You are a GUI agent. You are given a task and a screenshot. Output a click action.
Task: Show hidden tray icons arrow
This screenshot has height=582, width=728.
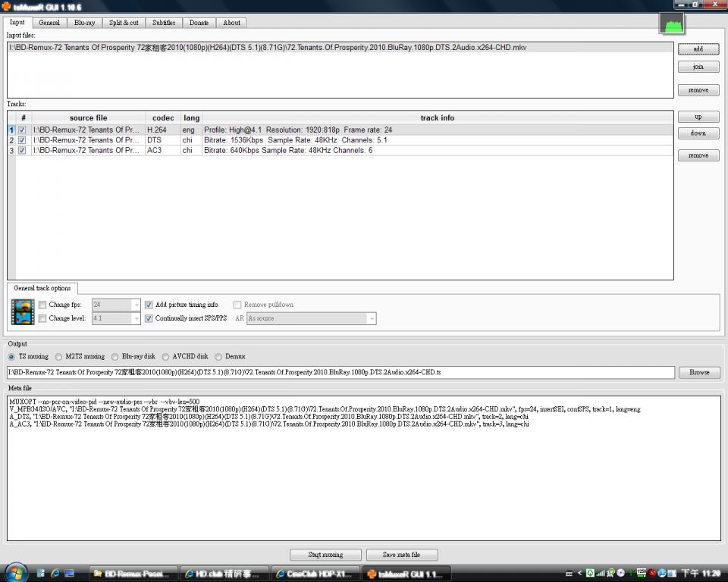(x=579, y=574)
